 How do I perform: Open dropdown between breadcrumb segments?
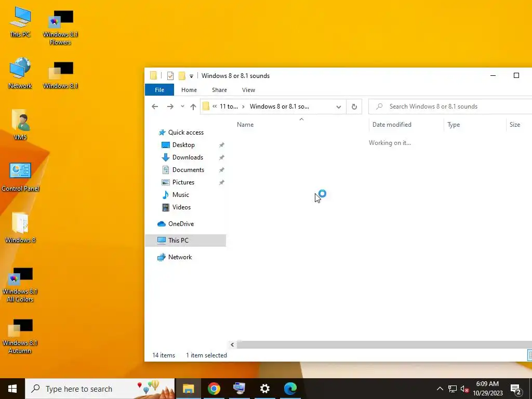243,107
